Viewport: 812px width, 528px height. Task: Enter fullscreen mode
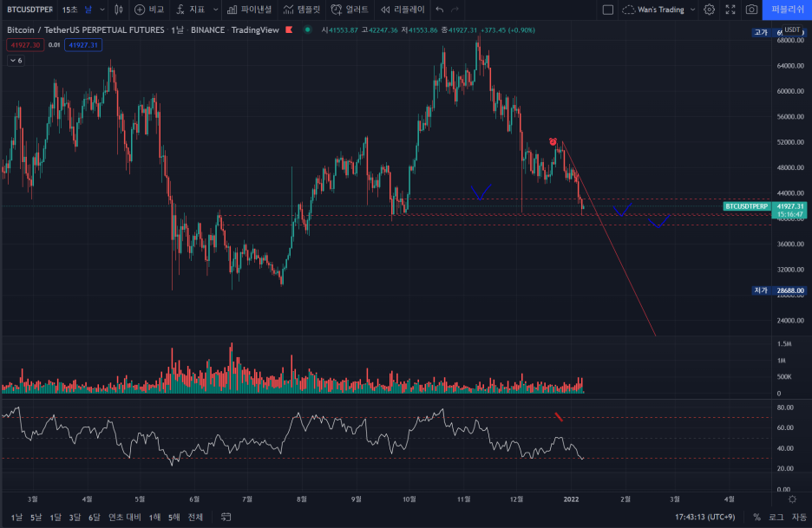(730, 10)
